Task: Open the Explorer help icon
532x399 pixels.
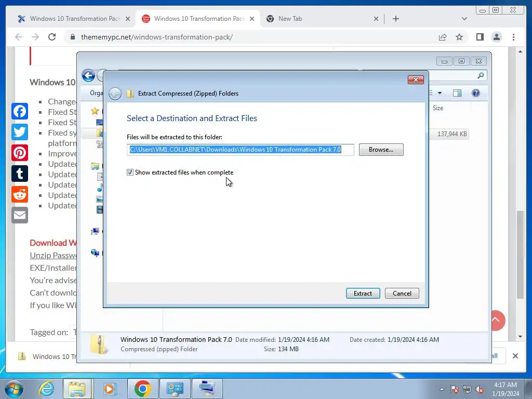Action: [x=476, y=93]
